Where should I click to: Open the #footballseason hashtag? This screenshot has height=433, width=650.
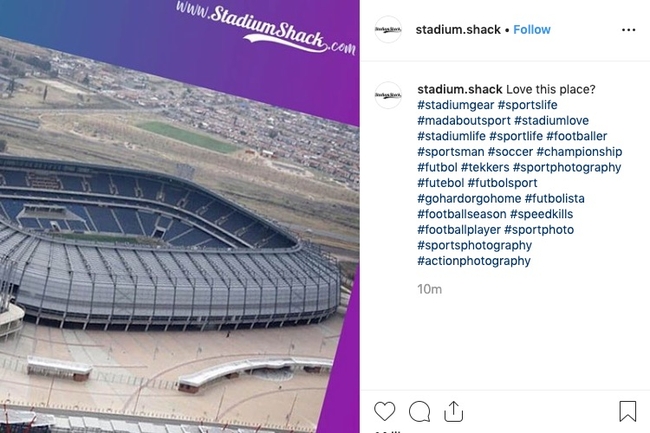pos(461,214)
